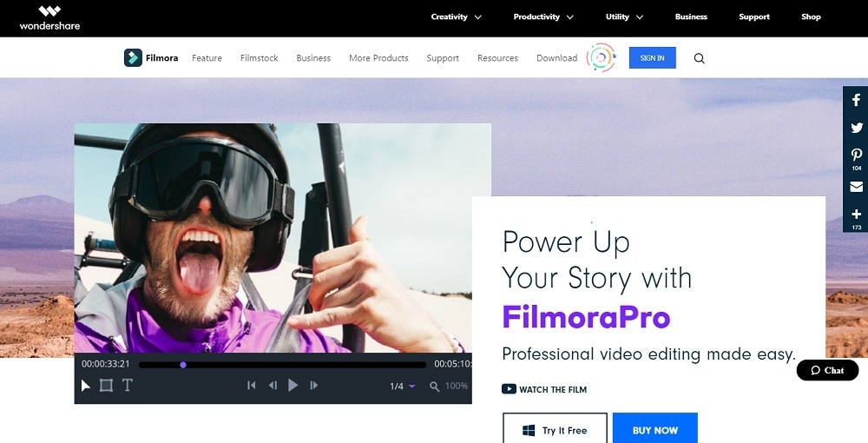
Task: Jump to start of video
Action: (252, 386)
